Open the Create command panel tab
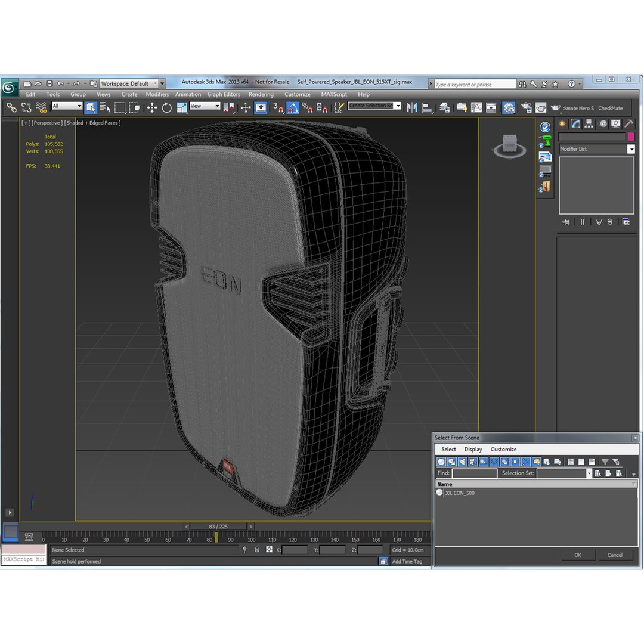The width and height of the screenshot is (644, 644). [x=562, y=123]
